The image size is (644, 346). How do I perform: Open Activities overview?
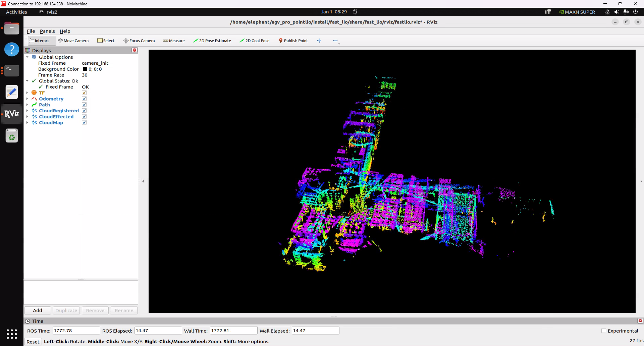click(16, 12)
